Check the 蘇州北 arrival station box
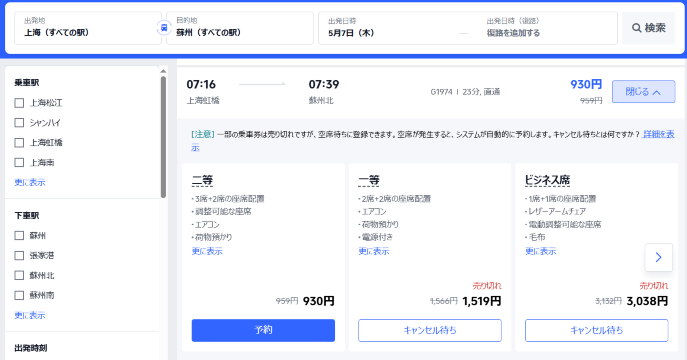The height and width of the screenshot is (360, 687). point(19,275)
